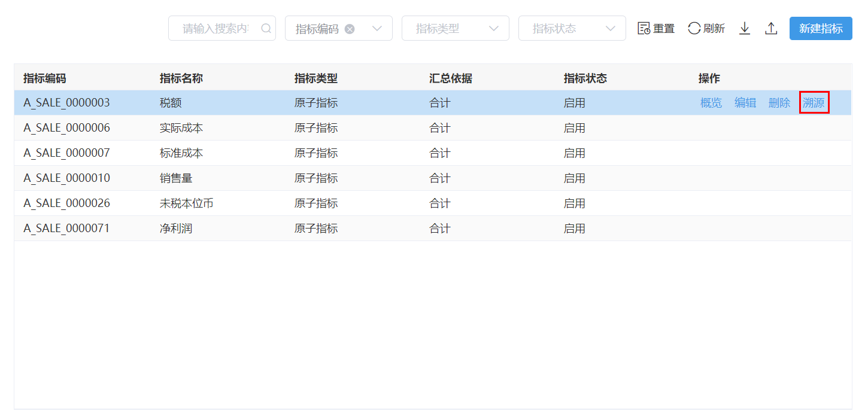
Task: Click 溯源 for row 税额
Action: (x=814, y=103)
